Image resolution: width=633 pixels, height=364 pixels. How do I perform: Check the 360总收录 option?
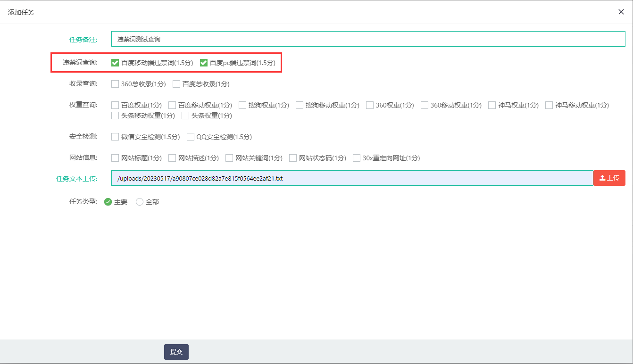115,84
